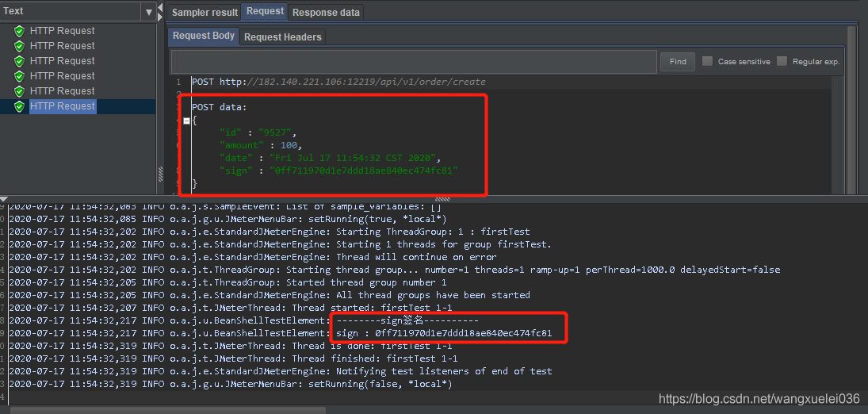
Task: Click the split-pane expand right arrow
Action: tap(161, 16)
